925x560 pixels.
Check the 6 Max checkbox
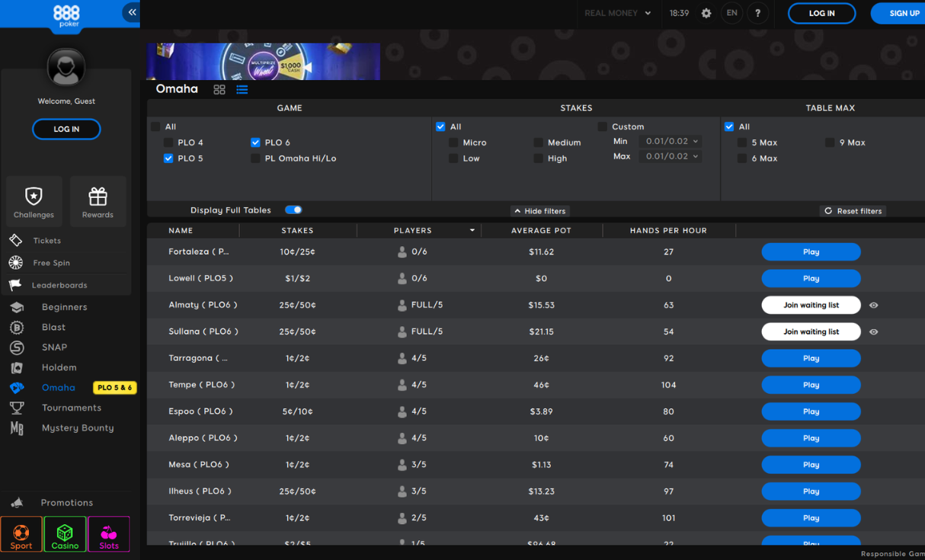click(x=741, y=158)
